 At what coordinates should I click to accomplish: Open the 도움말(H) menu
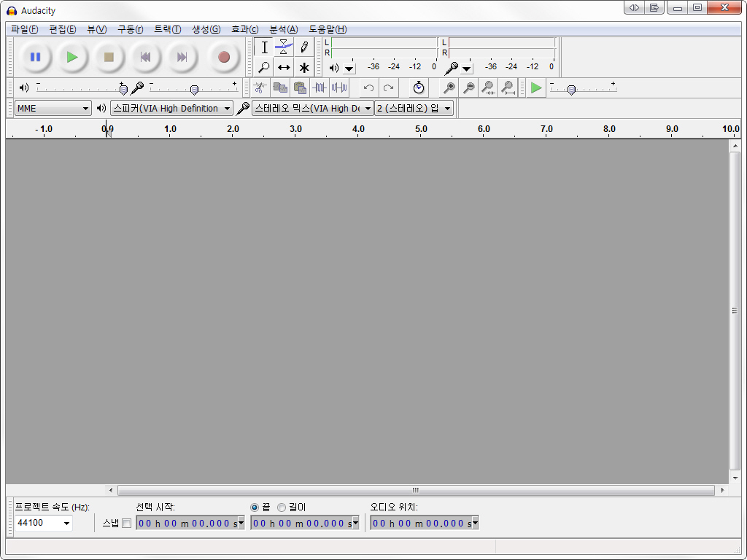[x=328, y=29]
